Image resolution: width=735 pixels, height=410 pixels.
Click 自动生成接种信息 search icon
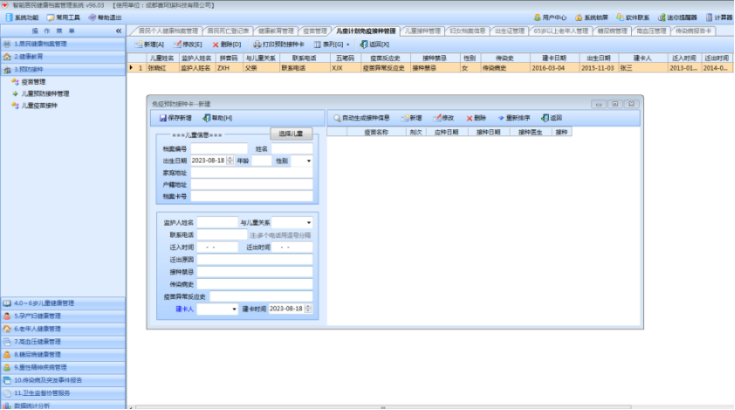pyautogui.click(x=337, y=118)
